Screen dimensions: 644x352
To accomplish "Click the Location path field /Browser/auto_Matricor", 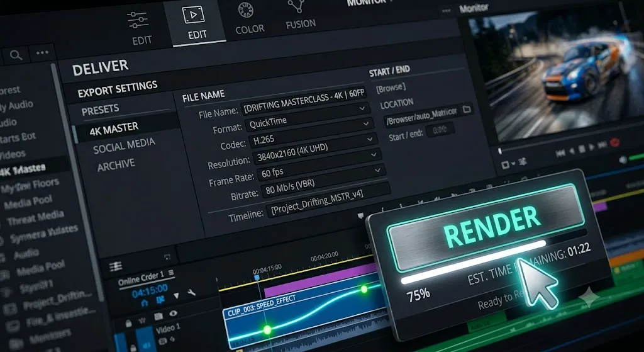I will (x=428, y=115).
